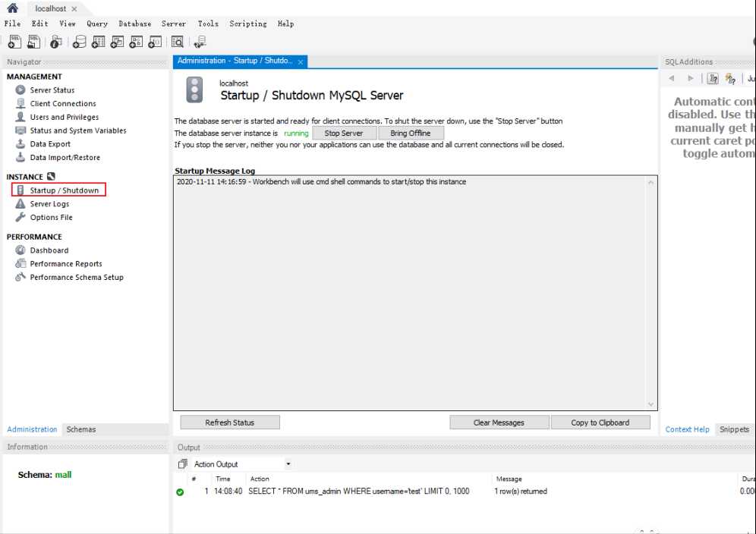
Task: Switch to the localhost connection tab
Action: (51, 8)
